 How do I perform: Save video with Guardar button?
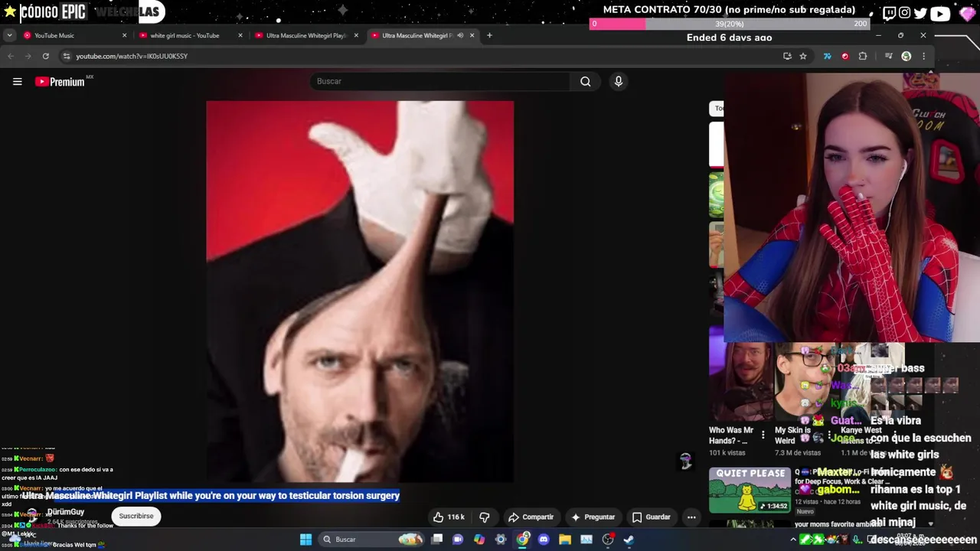coord(651,517)
